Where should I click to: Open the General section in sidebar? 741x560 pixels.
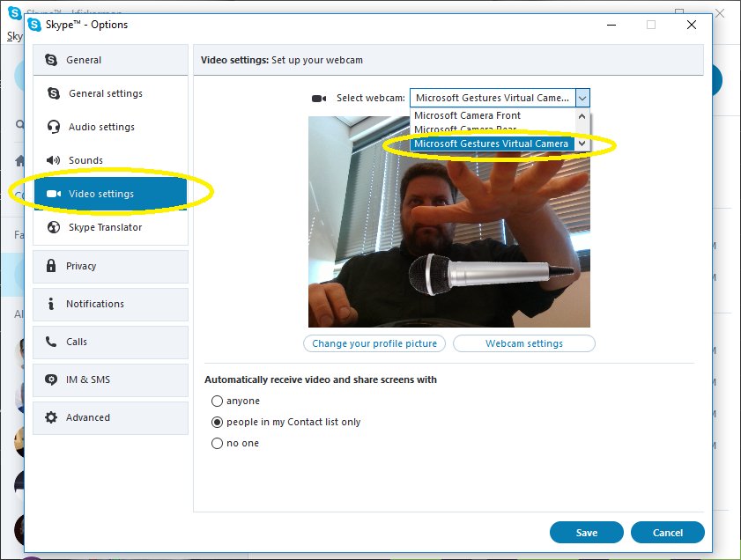click(111, 60)
